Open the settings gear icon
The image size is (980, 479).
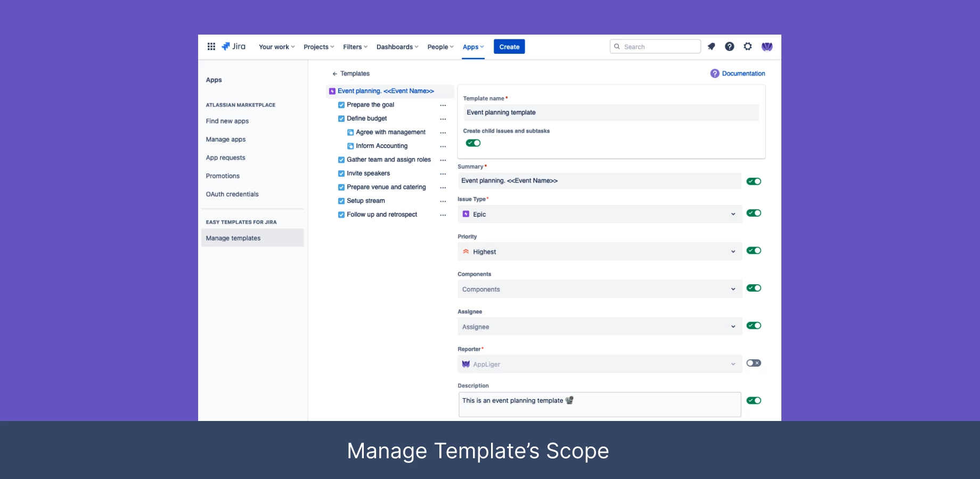coord(748,47)
